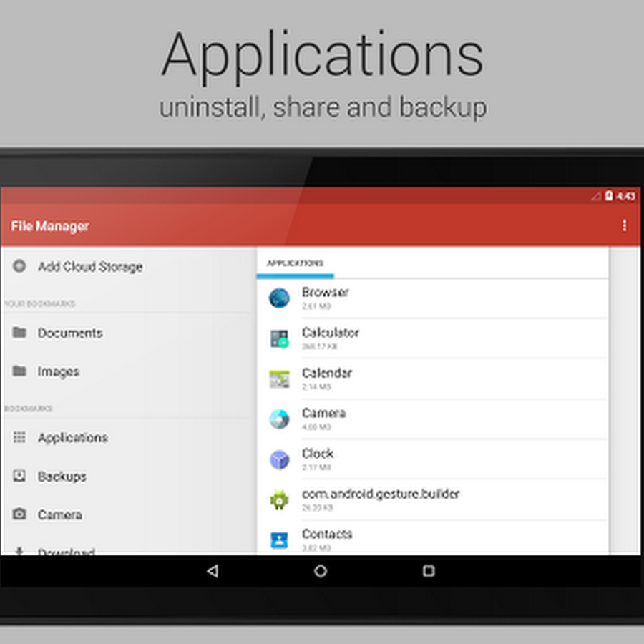Tap the battery icon in status bar
644x644 pixels.
(609, 196)
